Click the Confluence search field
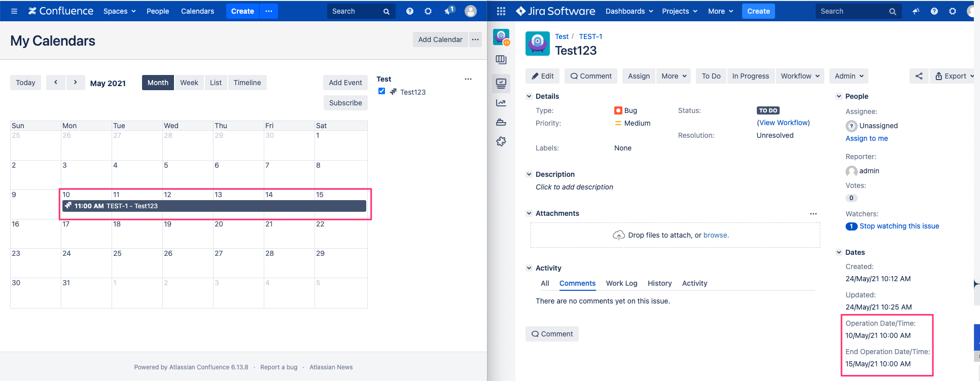 click(361, 11)
